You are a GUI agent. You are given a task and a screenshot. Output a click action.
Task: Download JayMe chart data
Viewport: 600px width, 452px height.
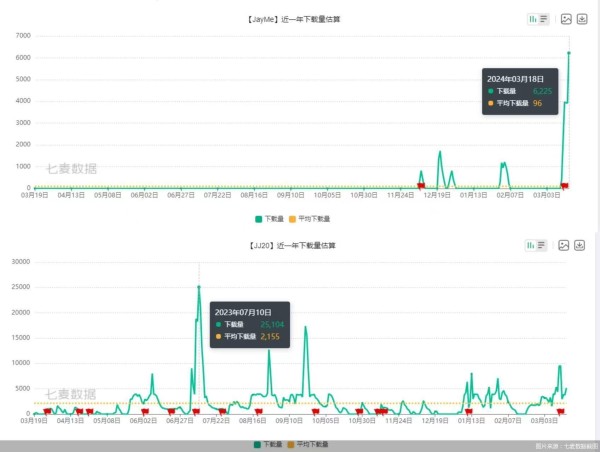click(582, 19)
